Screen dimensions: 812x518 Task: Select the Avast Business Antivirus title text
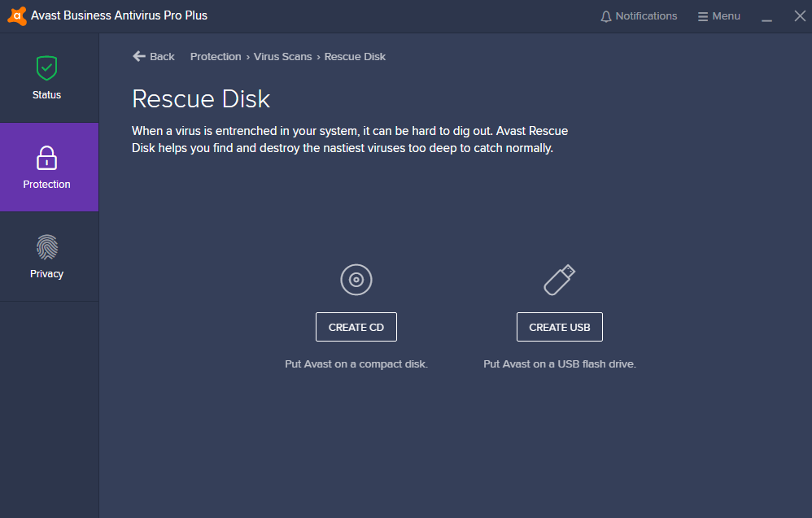tap(117, 15)
